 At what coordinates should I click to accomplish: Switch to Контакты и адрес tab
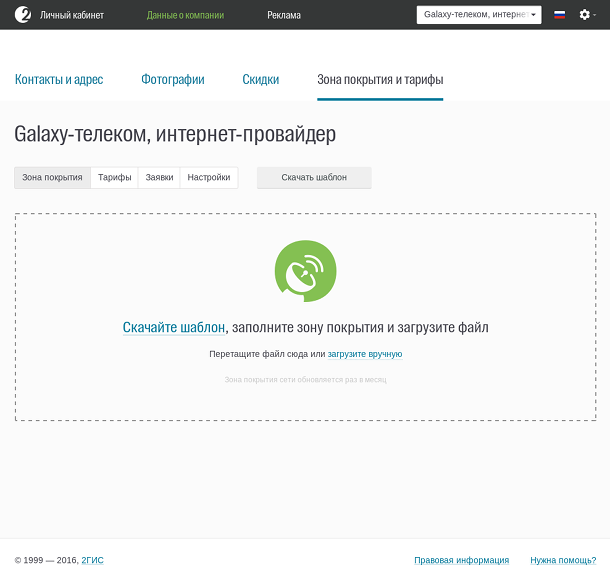[59, 79]
